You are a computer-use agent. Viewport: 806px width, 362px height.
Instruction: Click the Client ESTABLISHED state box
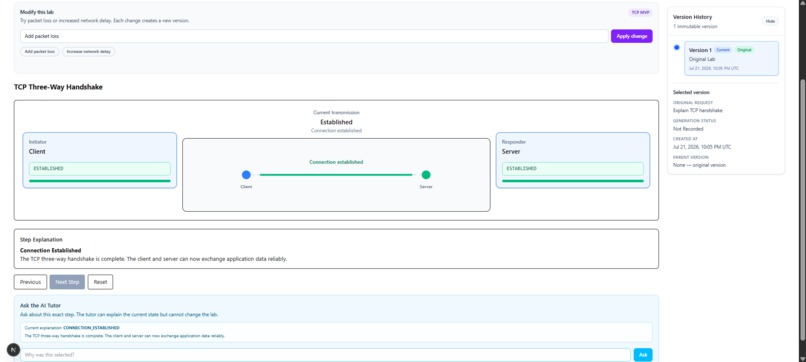[x=100, y=169]
